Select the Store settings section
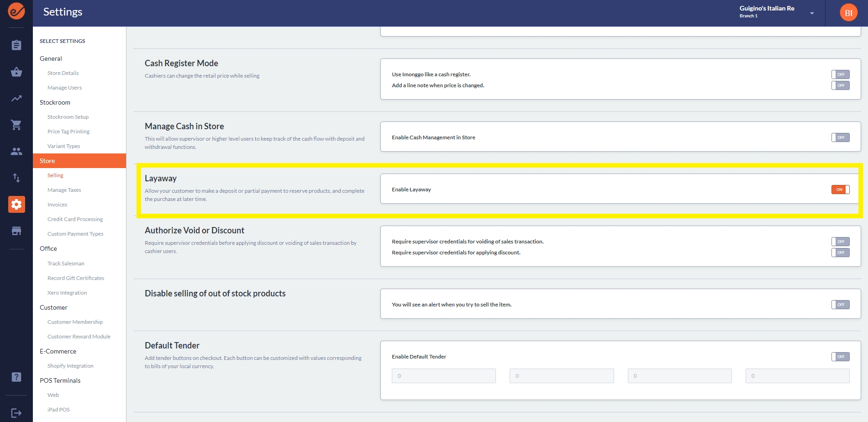The image size is (868, 422). 47,161
